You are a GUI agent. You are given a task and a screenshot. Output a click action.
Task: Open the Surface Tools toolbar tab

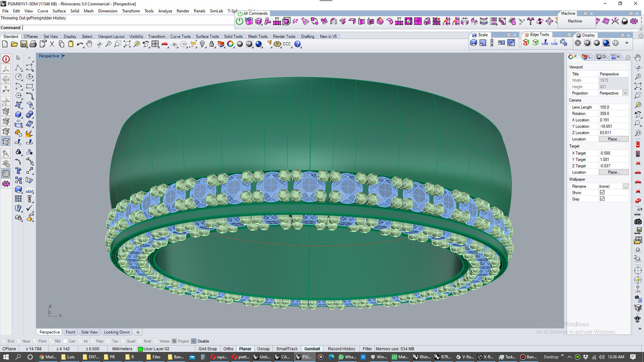tap(207, 37)
